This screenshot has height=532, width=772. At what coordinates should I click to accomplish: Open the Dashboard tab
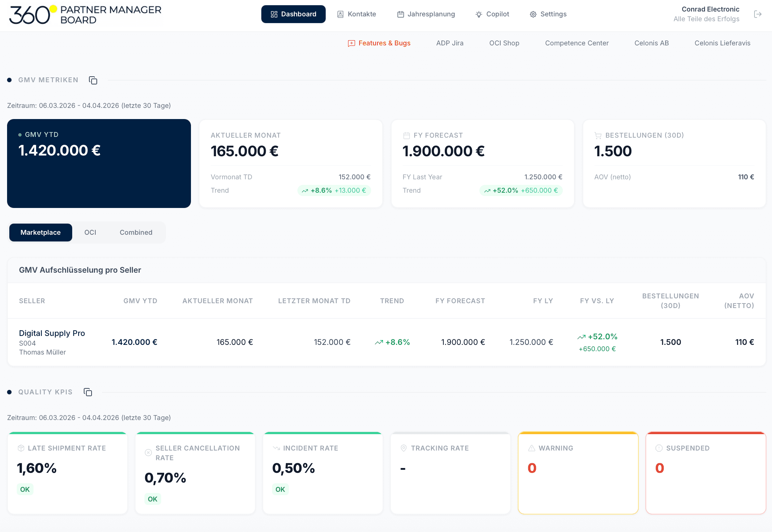click(293, 14)
